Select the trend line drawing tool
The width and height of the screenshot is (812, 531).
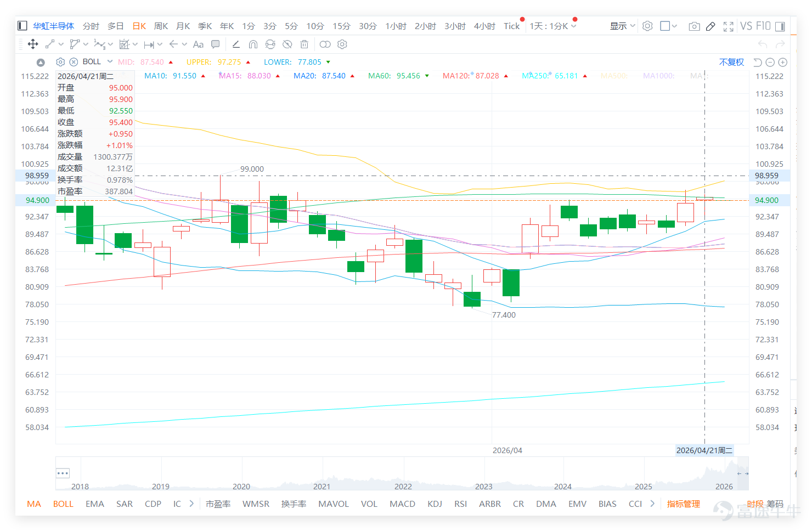50,44
